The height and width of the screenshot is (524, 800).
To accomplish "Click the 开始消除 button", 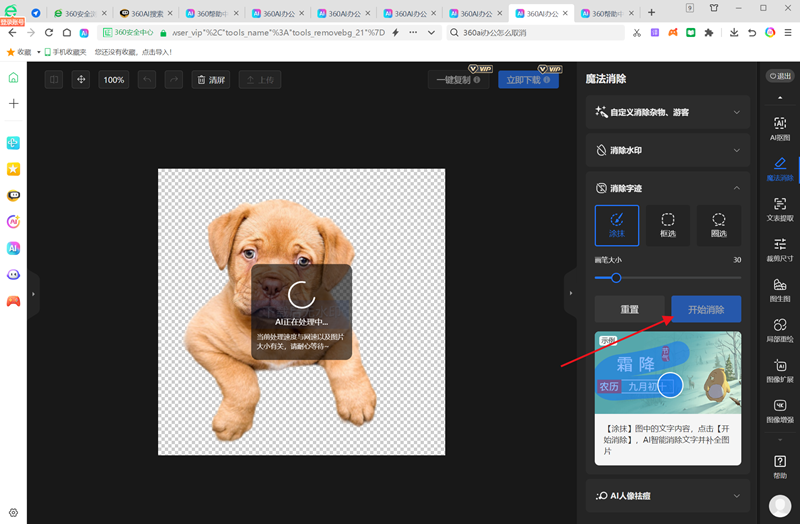I will [706, 310].
